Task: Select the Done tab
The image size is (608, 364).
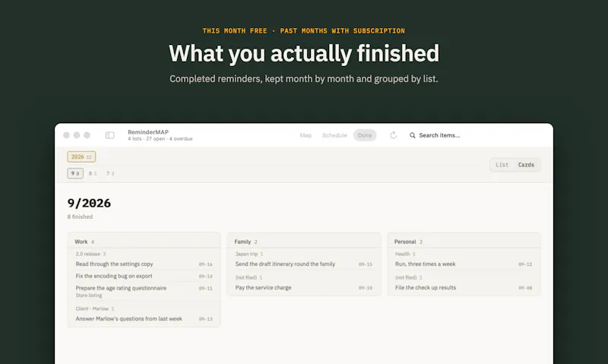Action: (x=365, y=135)
